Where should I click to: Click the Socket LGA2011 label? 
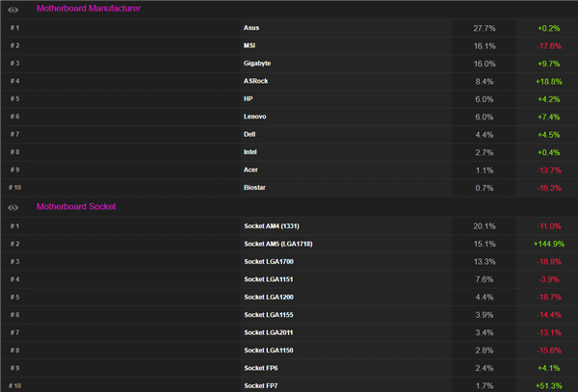pyautogui.click(x=273, y=332)
